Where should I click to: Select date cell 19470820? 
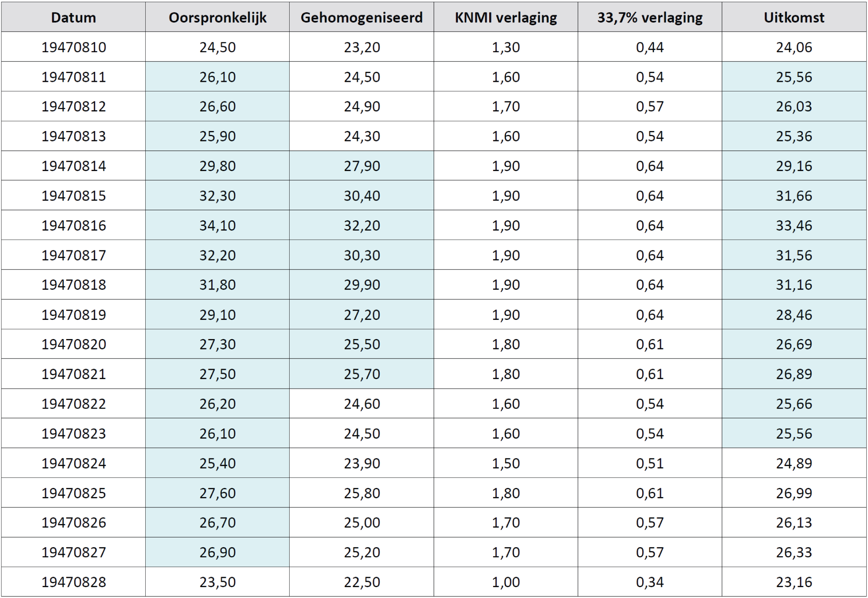point(73,344)
